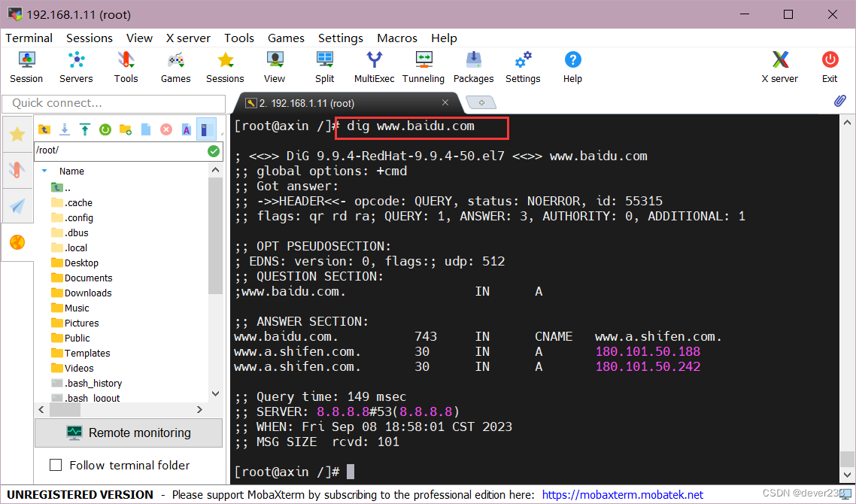Open the Tunneling toolbar icon
Image resolution: width=856 pixels, height=504 pixels.
coord(423,67)
